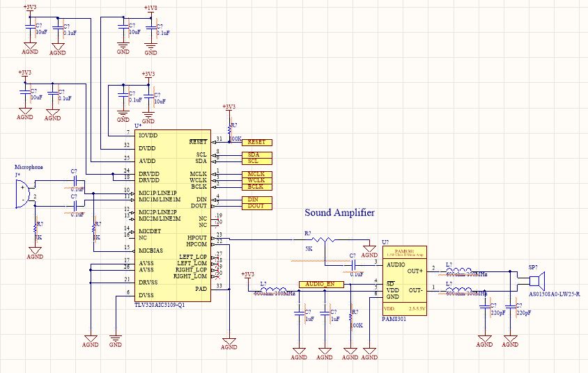This screenshot has width=588, height=373.
Task: Select the GND symbol below DVSS
Action: [x=116, y=340]
